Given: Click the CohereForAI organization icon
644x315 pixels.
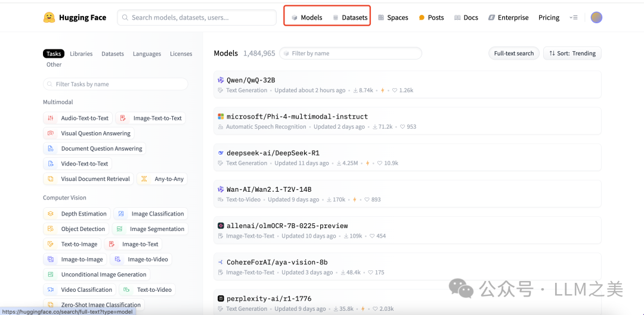Looking at the screenshot, I should [x=221, y=262].
